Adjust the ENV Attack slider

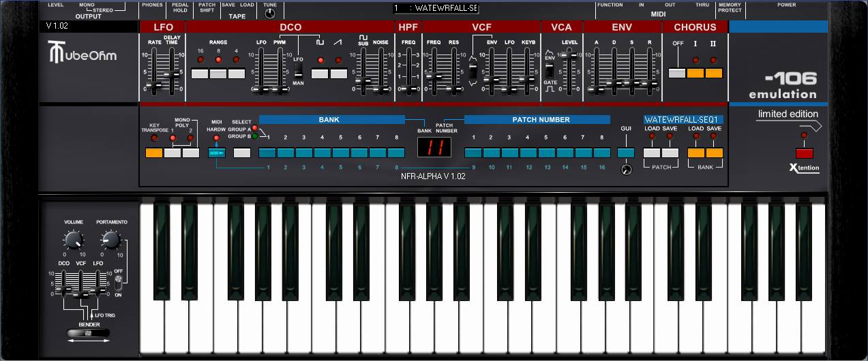(x=597, y=89)
